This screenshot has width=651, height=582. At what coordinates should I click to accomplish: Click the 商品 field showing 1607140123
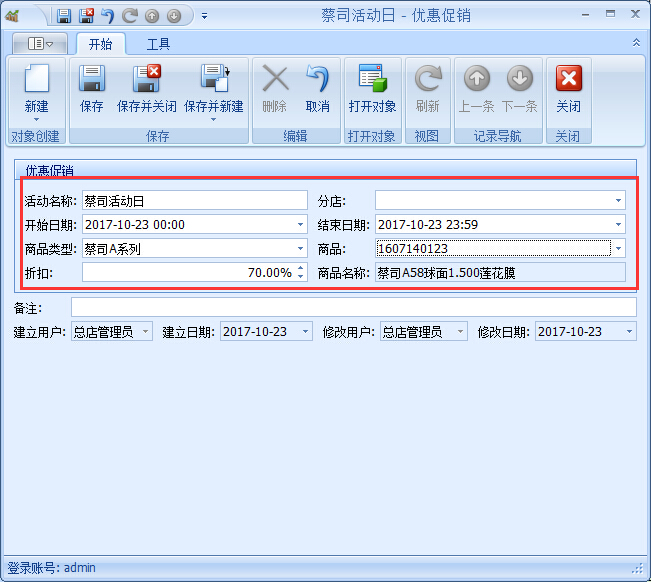point(493,249)
